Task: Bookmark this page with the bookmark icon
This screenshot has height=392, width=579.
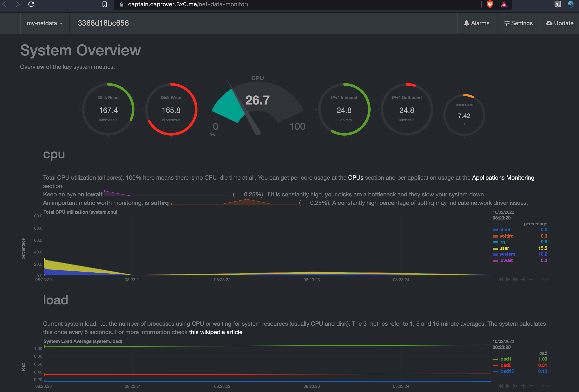Action: [105, 4]
